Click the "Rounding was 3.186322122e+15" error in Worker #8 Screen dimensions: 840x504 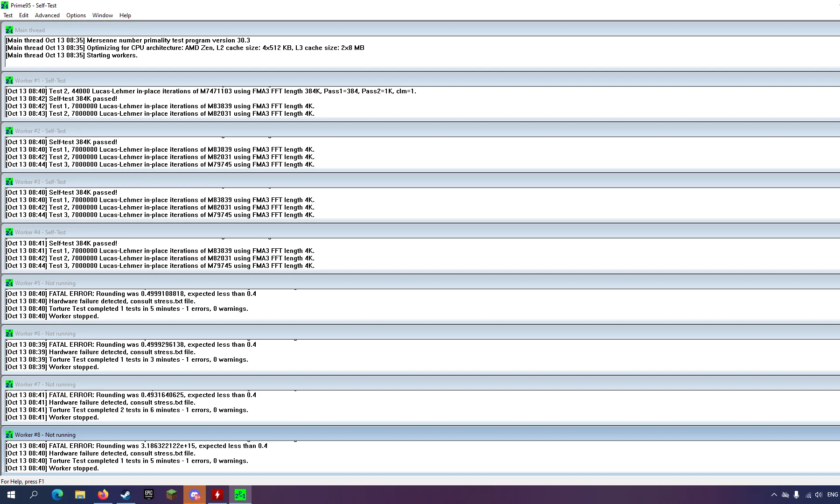click(x=137, y=446)
